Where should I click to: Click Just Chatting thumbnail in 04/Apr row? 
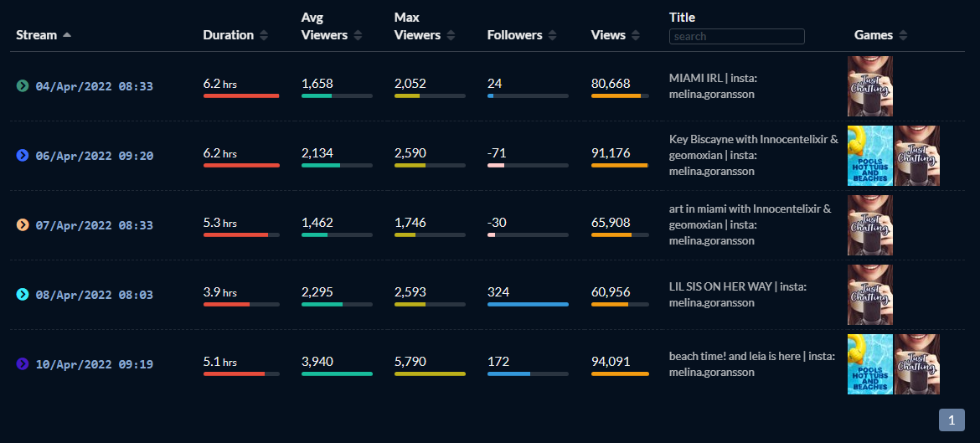tap(870, 86)
